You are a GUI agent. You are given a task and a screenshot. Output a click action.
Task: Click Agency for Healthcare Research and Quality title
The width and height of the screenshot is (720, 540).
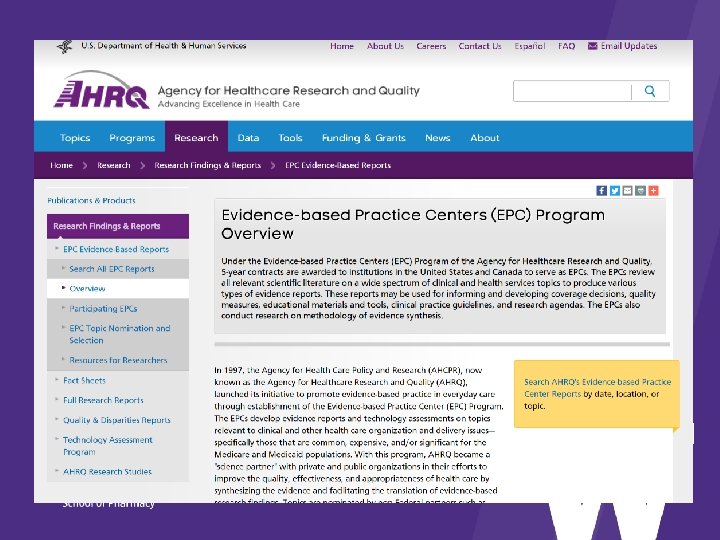click(x=289, y=90)
